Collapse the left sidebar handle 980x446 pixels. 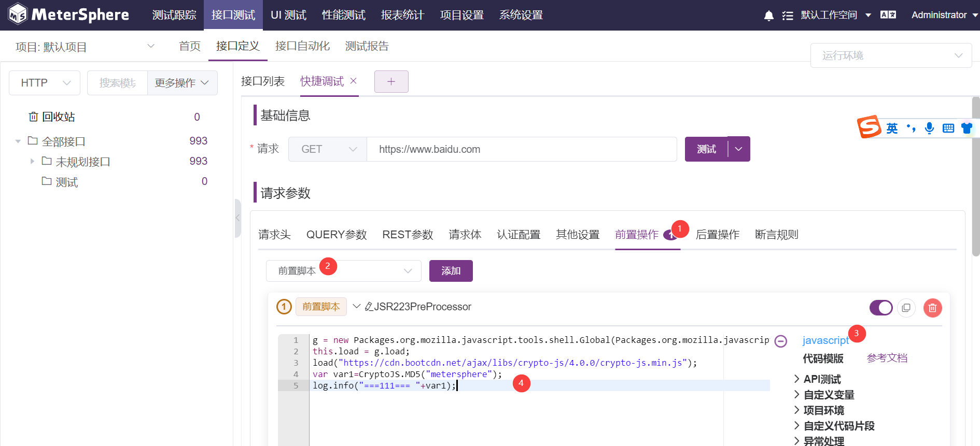point(238,218)
